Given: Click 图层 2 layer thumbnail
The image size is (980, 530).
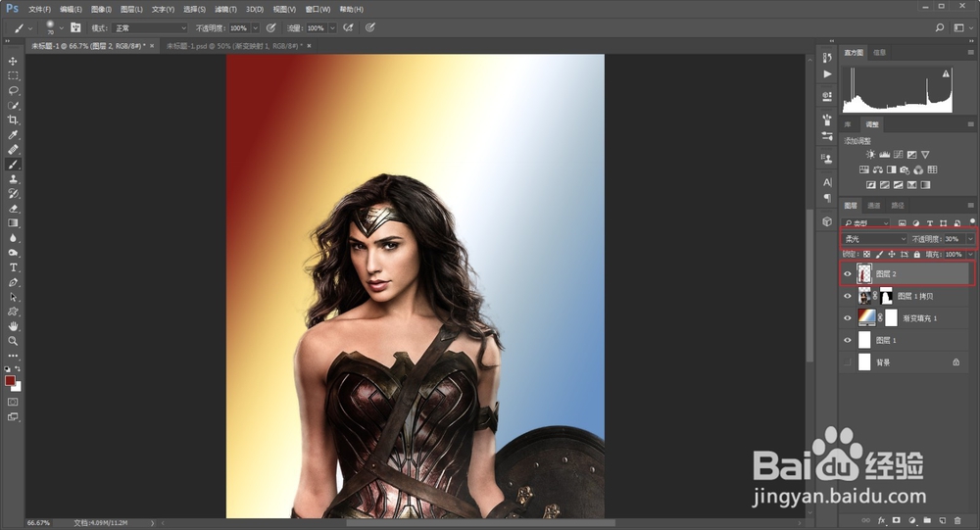Looking at the screenshot, I should click(x=864, y=273).
